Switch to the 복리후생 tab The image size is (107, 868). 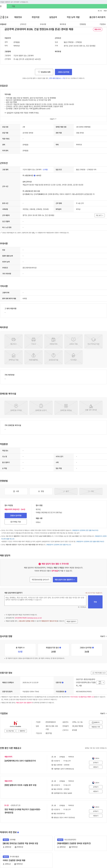tap(63, 24)
